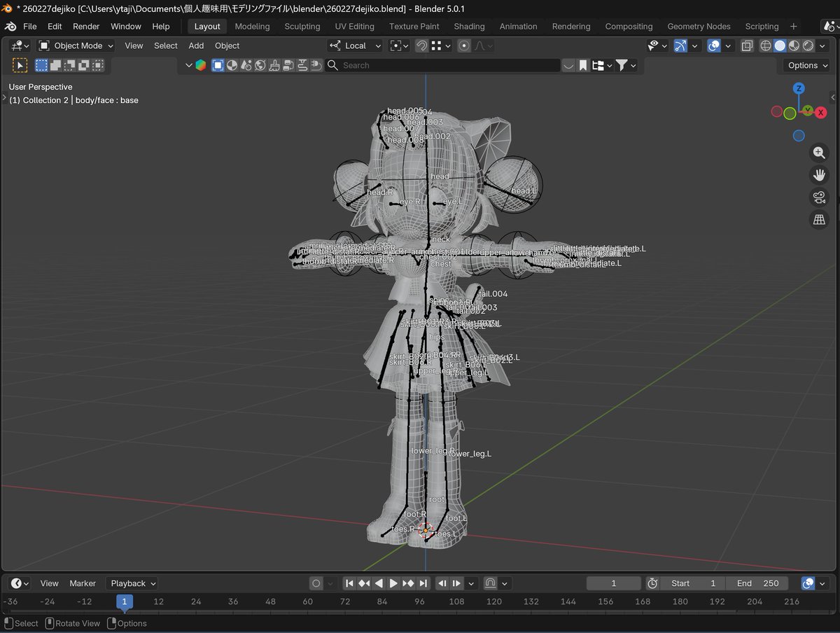Choose Subtract from Selection mode icon
The image size is (840, 633).
70,65
